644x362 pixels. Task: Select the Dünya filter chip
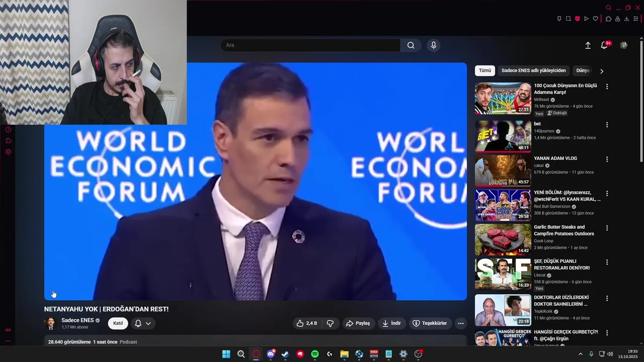click(583, 71)
